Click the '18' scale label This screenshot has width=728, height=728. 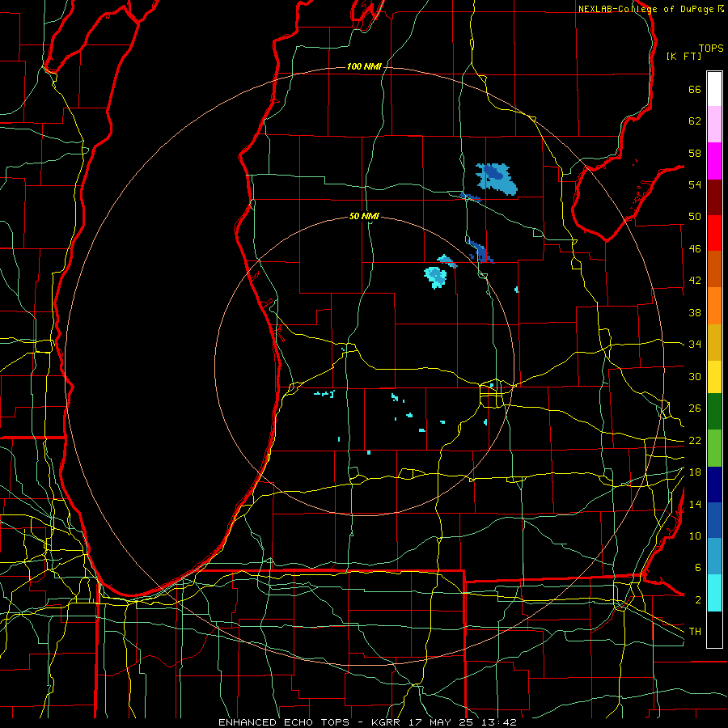coord(695,472)
